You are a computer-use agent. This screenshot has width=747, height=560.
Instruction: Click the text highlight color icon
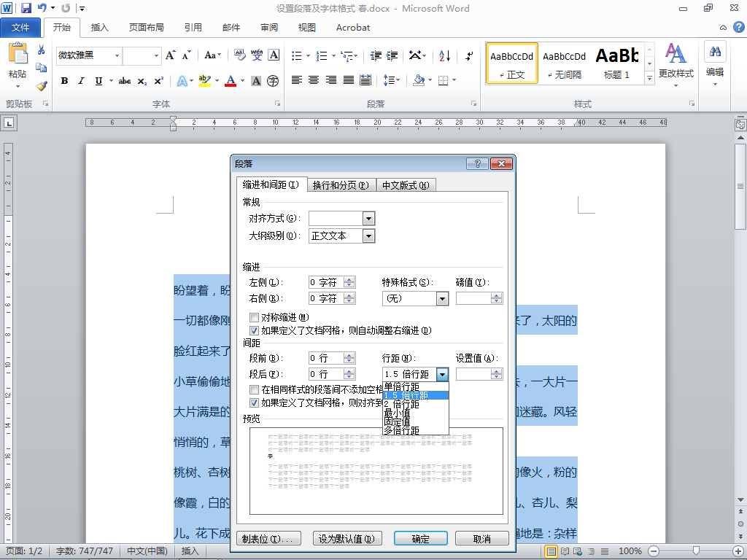click(205, 81)
